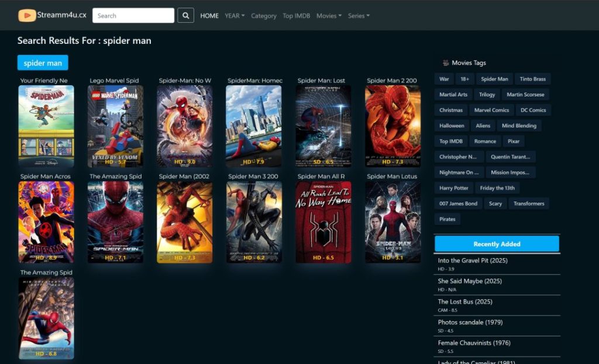Click the 'Spider Man Lotus' title text
The width and height of the screenshot is (599, 364).
tap(392, 176)
